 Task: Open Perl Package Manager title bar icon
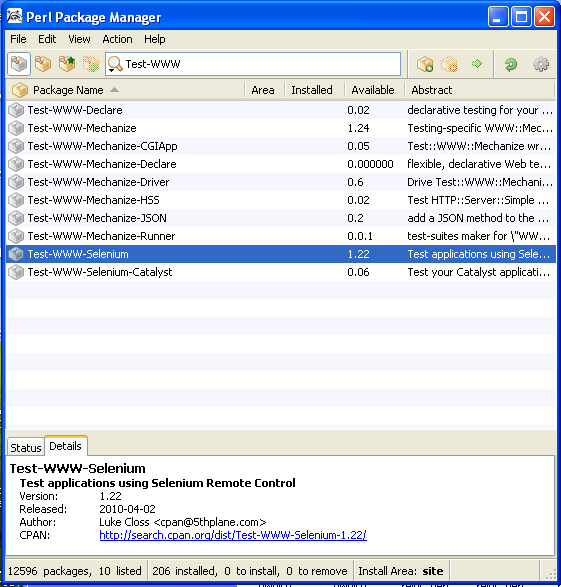click(15, 16)
